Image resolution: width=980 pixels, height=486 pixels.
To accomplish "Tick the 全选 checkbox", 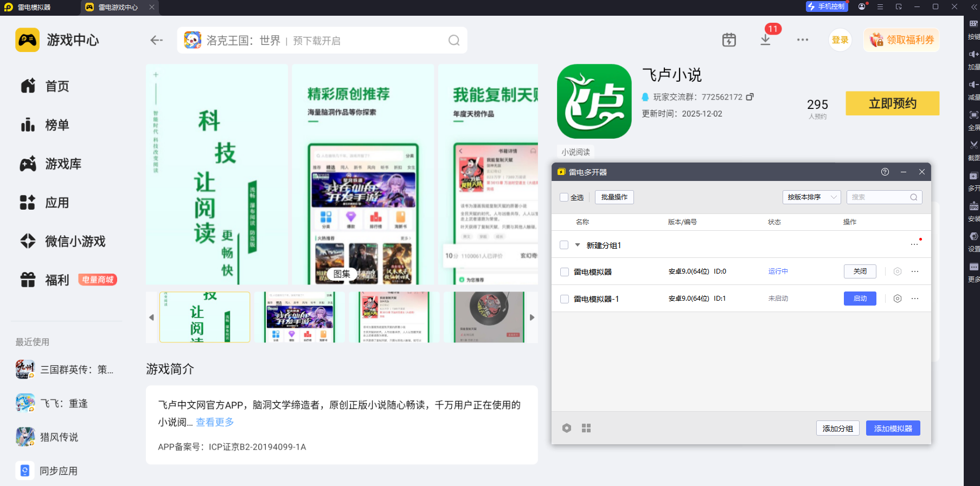I will 564,197.
